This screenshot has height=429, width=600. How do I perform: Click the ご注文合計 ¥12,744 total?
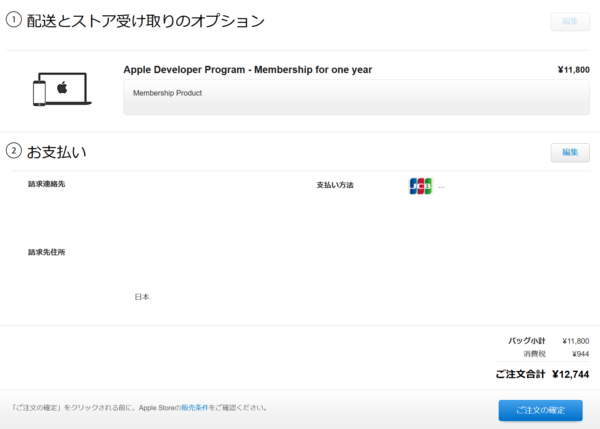click(570, 374)
